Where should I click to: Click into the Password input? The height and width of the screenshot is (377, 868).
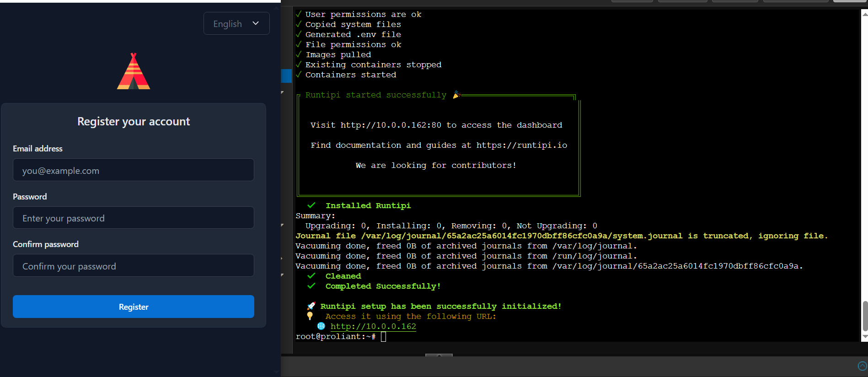coord(134,218)
